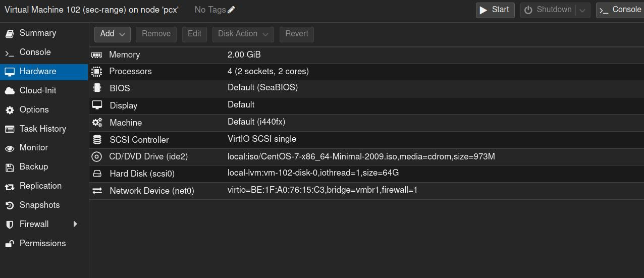Select the Display hardware row
This screenshot has width=644, height=278.
tap(124, 105)
